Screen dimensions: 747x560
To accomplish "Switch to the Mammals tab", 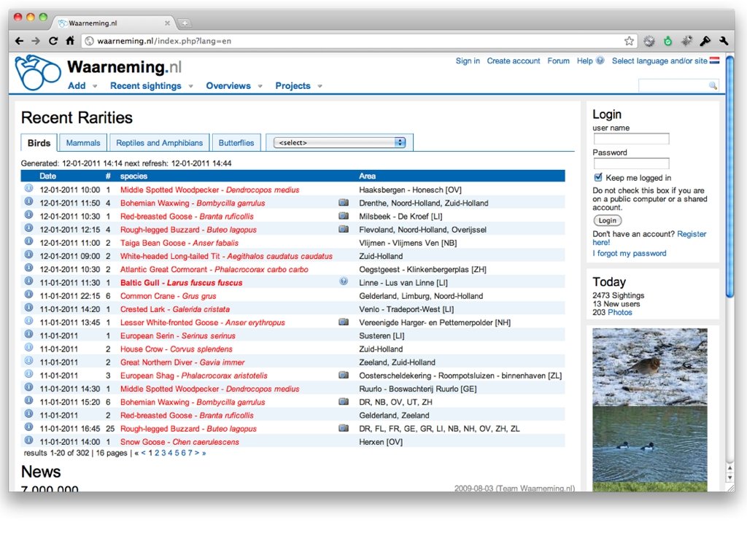I will [x=83, y=143].
